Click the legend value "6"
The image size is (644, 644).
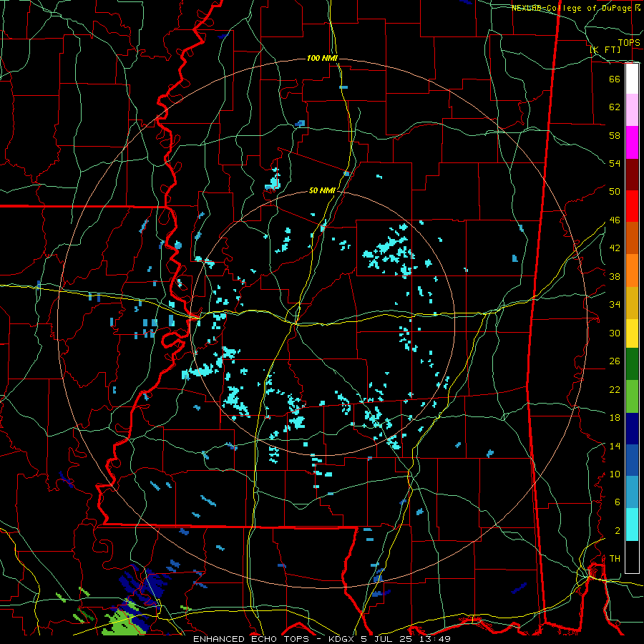(x=617, y=502)
